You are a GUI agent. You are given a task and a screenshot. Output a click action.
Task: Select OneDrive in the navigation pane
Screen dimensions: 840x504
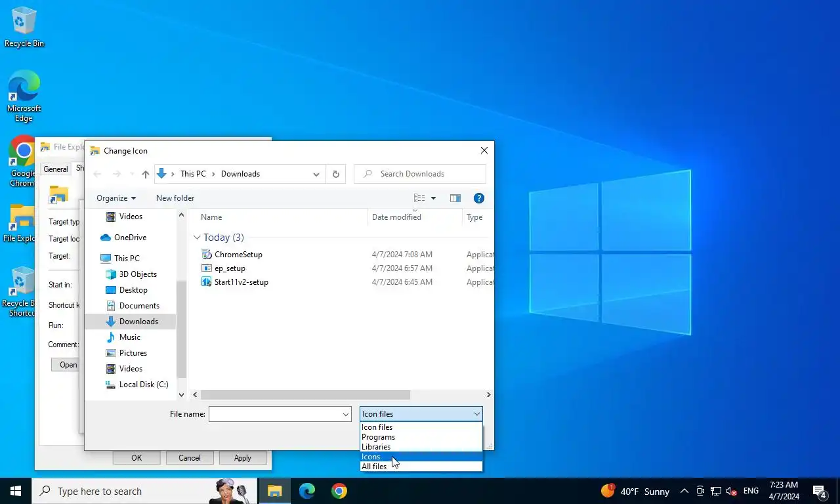click(x=130, y=238)
